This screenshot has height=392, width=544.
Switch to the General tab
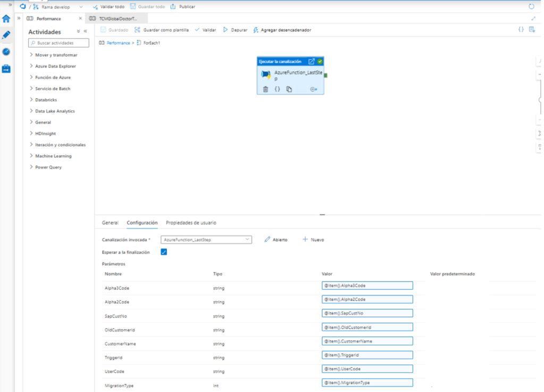pos(110,223)
